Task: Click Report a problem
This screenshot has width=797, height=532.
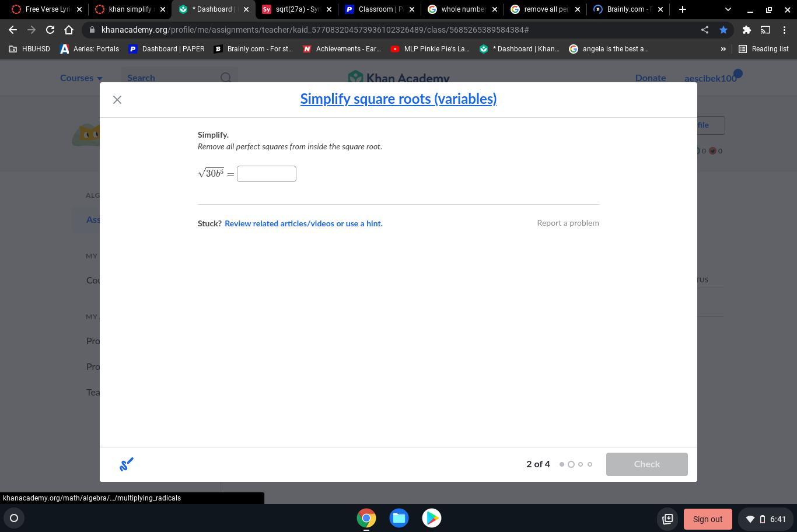Action: click(568, 223)
